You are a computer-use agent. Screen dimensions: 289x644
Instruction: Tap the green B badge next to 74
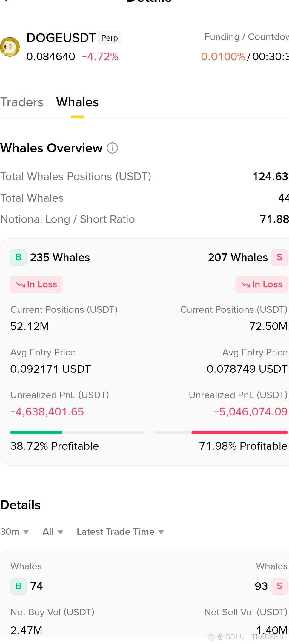pos(19,586)
